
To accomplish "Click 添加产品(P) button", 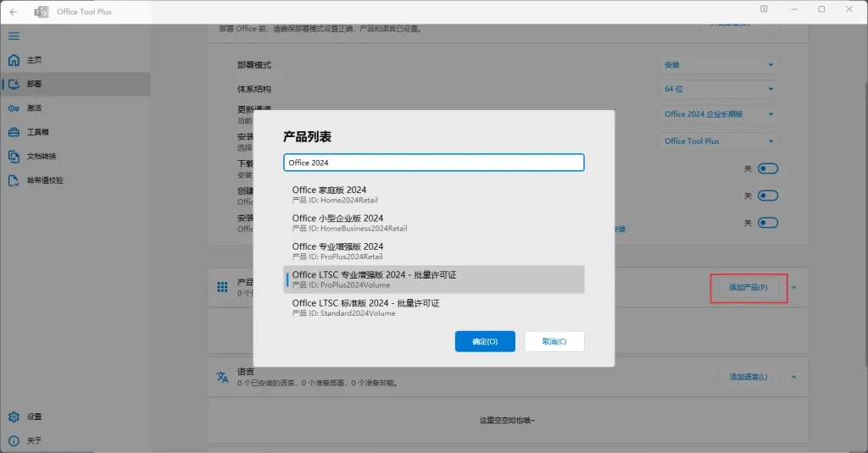I will [x=748, y=288].
